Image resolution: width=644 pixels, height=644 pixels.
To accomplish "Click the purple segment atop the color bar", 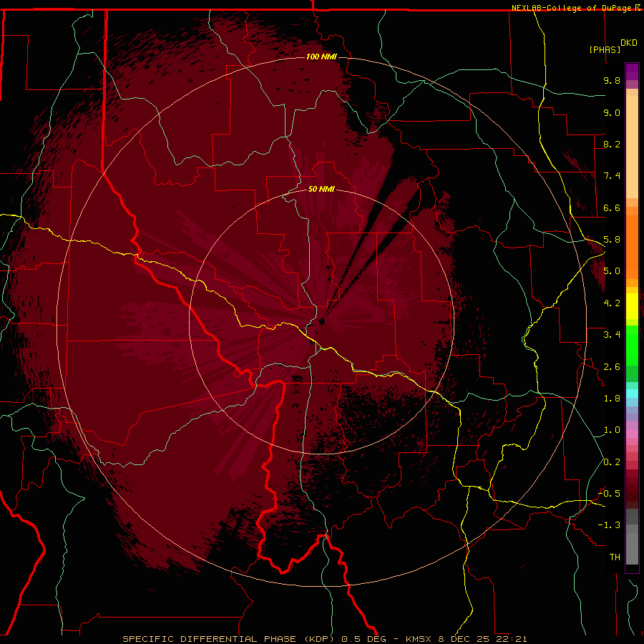I will (x=632, y=72).
